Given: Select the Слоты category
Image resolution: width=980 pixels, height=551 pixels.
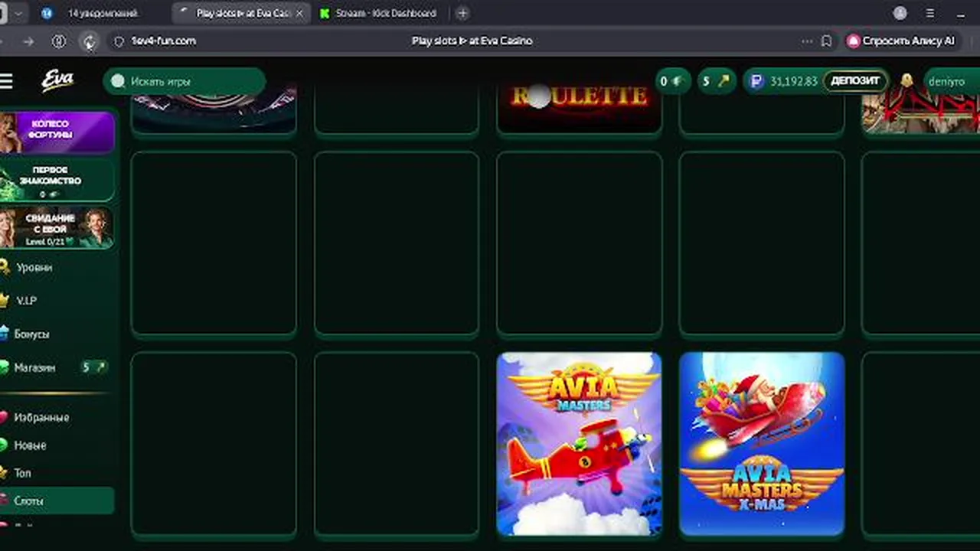Looking at the screenshot, I should pyautogui.click(x=57, y=500).
